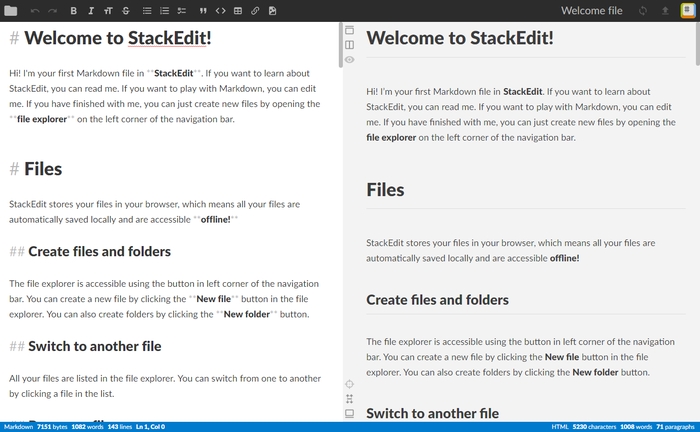Click the preview pane vertical scrollbar

(698, 44)
